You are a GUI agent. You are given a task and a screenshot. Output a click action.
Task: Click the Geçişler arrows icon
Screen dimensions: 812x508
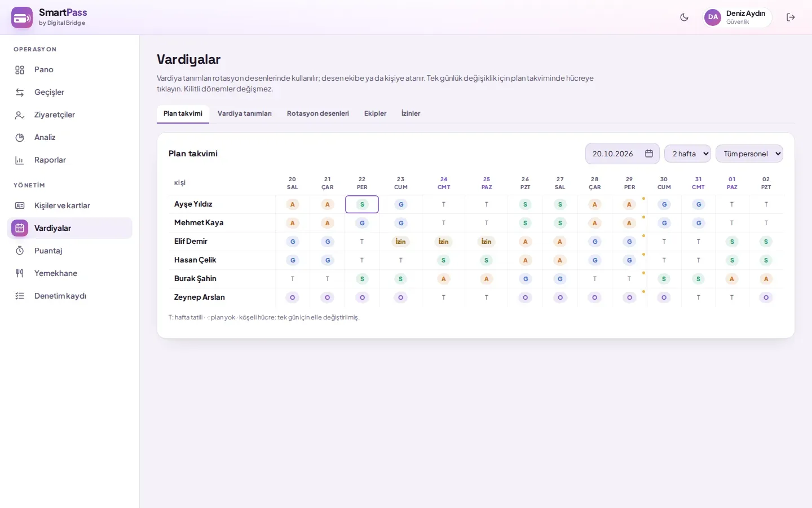pyautogui.click(x=20, y=93)
